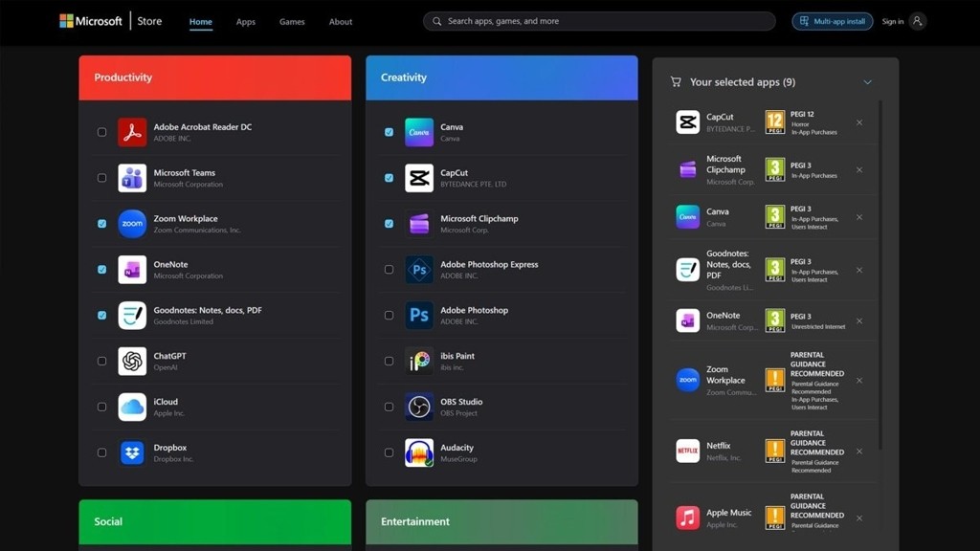Click the Sign in link

[x=892, y=21]
